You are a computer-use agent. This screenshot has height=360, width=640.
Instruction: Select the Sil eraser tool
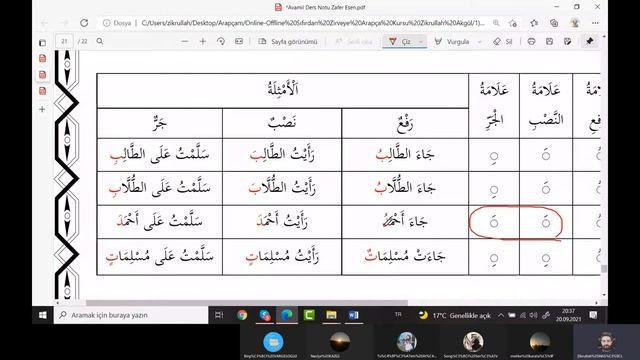coord(502,42)
